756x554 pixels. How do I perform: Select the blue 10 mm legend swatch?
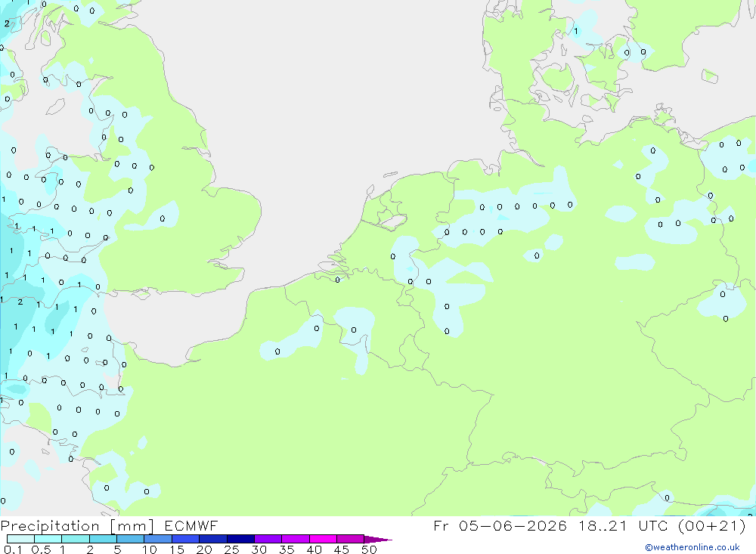[158, 539]
